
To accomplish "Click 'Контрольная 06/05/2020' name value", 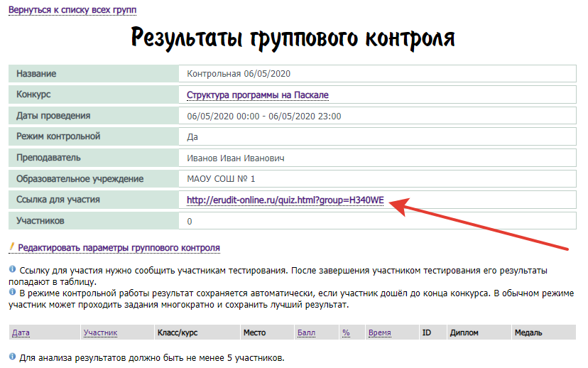I will tap(239, 74).
